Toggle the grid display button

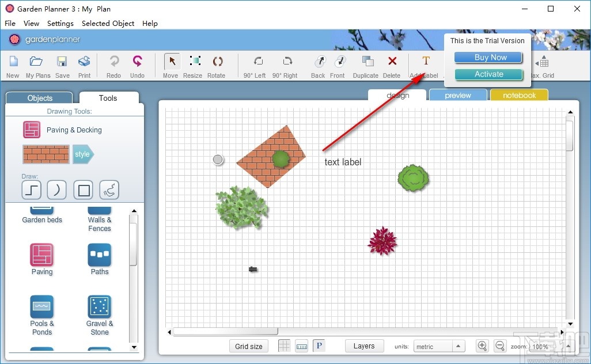coord(284,346)
